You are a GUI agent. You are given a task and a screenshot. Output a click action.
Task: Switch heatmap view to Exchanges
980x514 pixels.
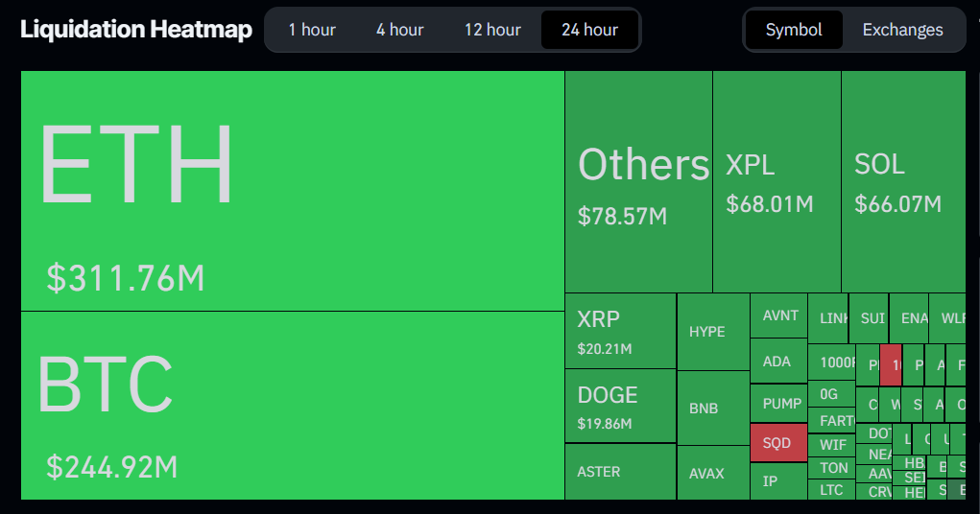pos(902,30)
